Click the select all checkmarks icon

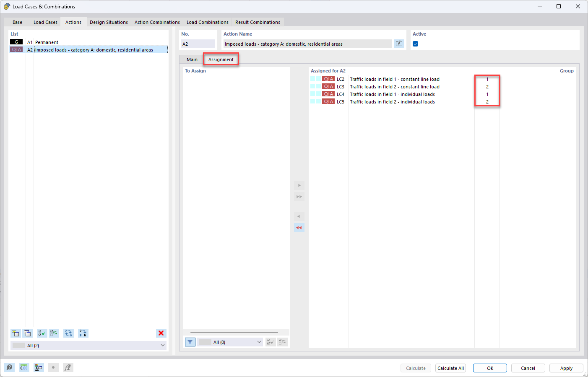click(42, 333)
